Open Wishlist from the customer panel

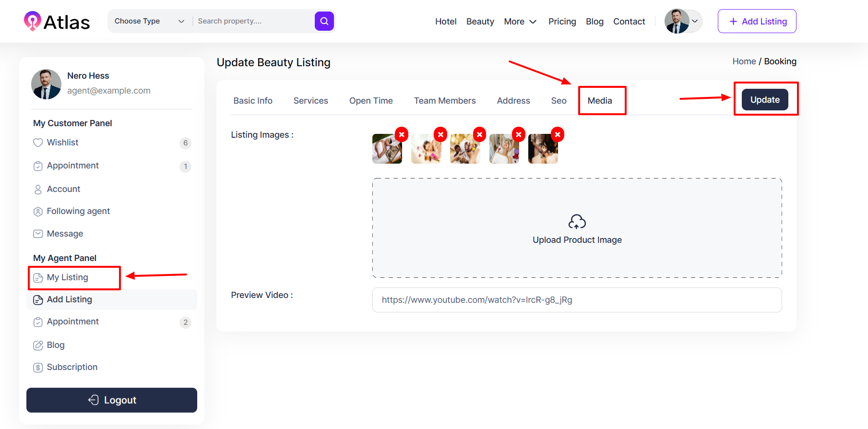62,143
